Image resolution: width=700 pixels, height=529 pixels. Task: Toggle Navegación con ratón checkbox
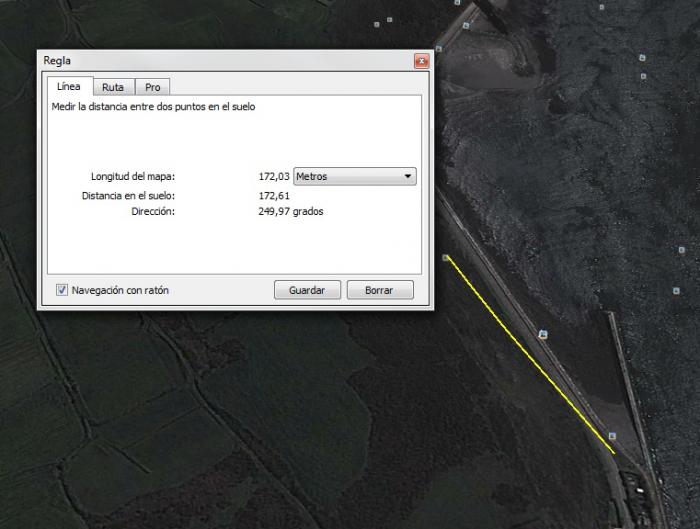(62, 290)
